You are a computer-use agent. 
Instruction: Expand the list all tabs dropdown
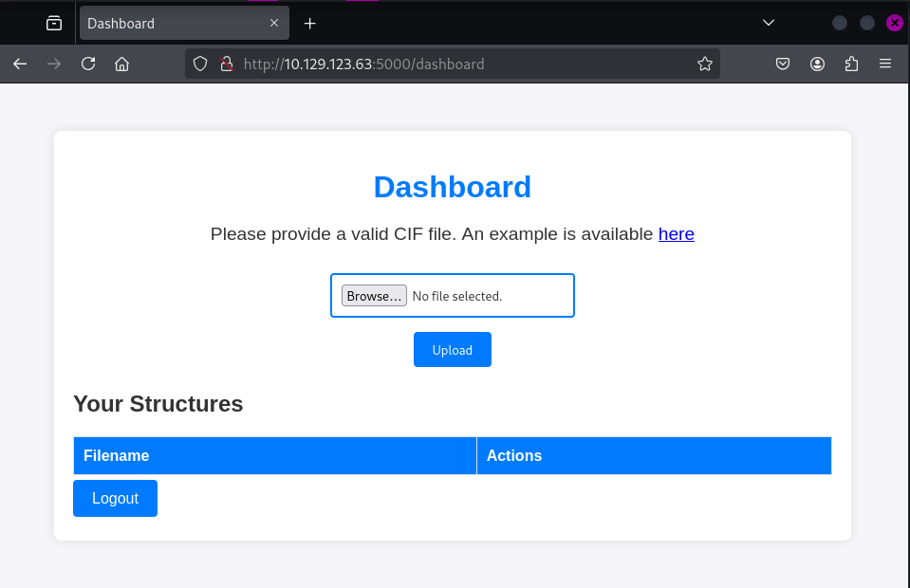(769, 23)
